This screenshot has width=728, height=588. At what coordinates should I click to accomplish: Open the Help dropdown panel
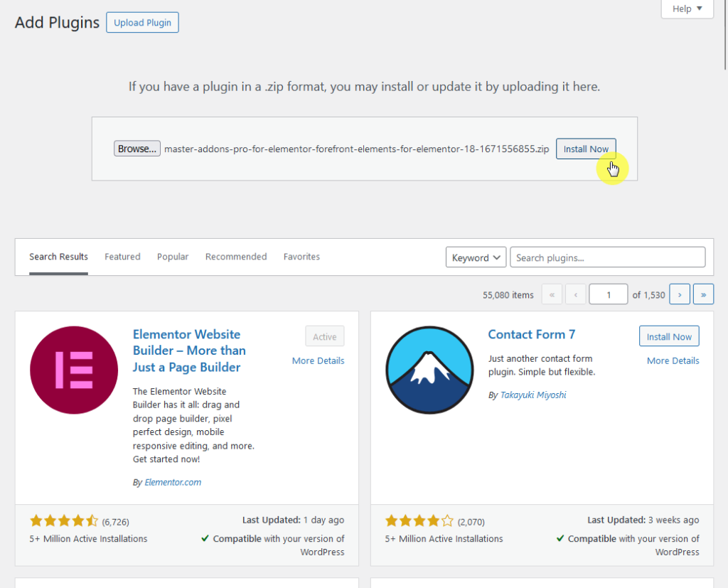pos(687,9)
